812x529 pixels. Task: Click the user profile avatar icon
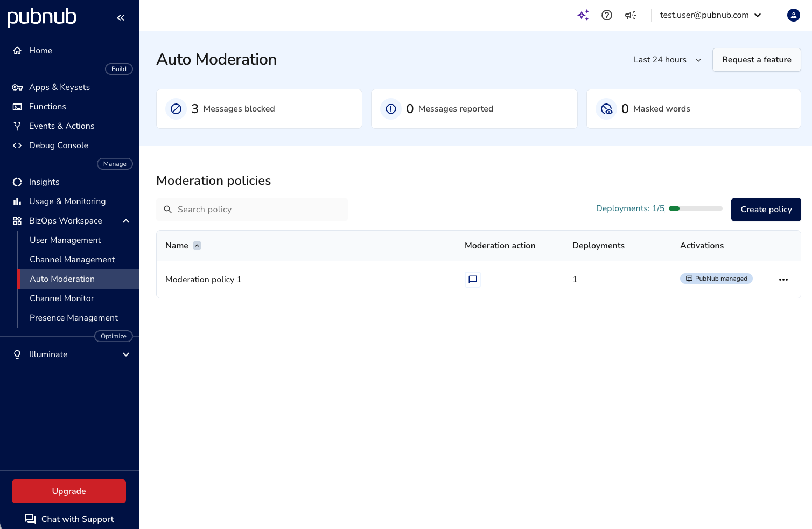click(x=794, y=15)
